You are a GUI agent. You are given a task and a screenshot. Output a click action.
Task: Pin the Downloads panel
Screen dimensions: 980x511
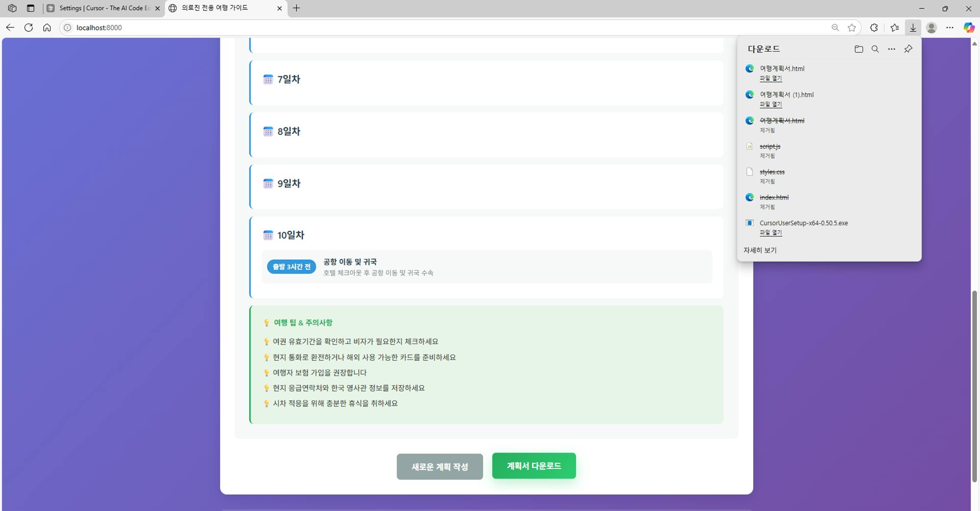tap(908, 49)
